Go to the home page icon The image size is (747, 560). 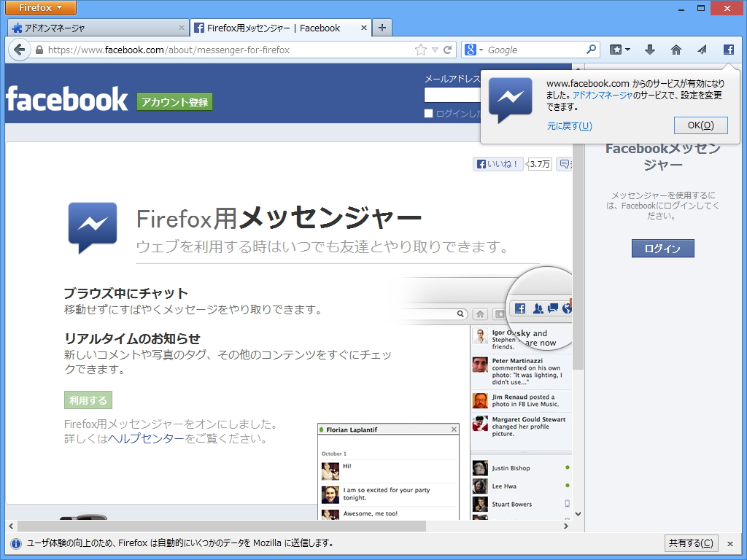point(676,50)
